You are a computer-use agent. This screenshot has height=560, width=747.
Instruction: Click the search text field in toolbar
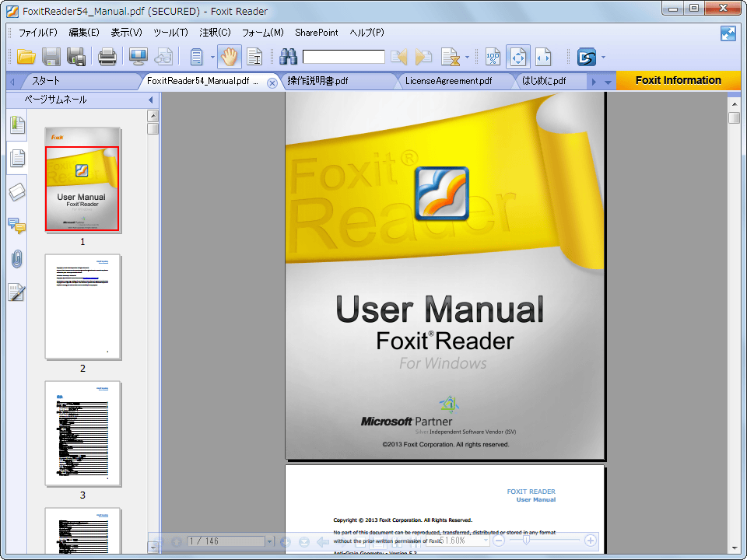pos(343,57)
